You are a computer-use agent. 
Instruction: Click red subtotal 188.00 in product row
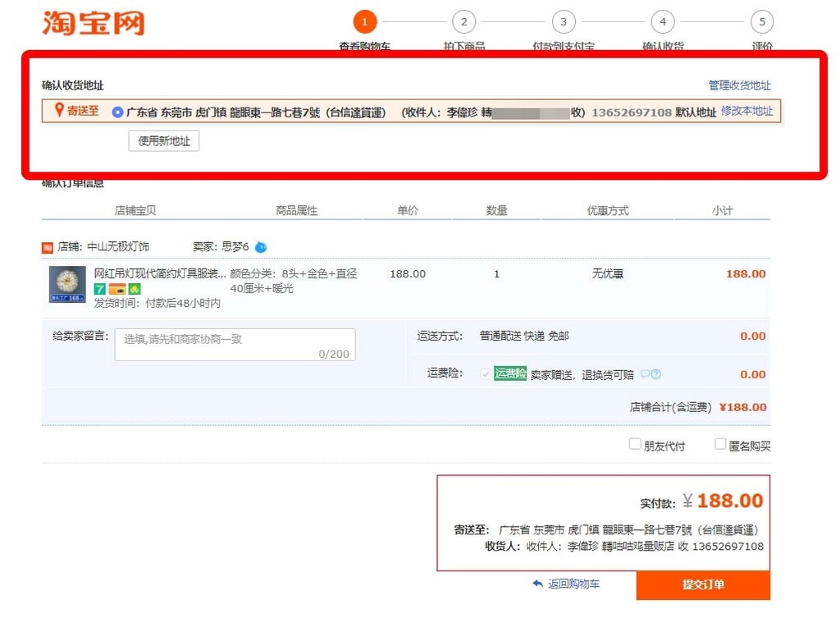coord(746,274)
